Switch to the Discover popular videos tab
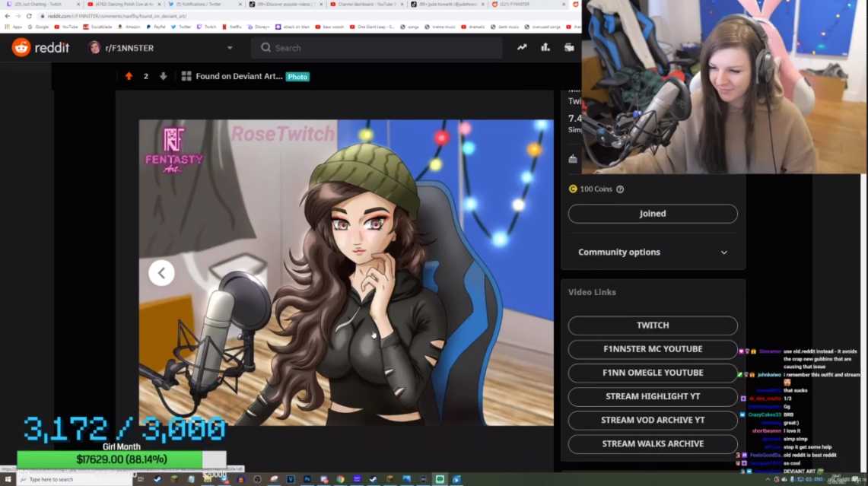Viewport: 868px width, 486px height. 285,5
